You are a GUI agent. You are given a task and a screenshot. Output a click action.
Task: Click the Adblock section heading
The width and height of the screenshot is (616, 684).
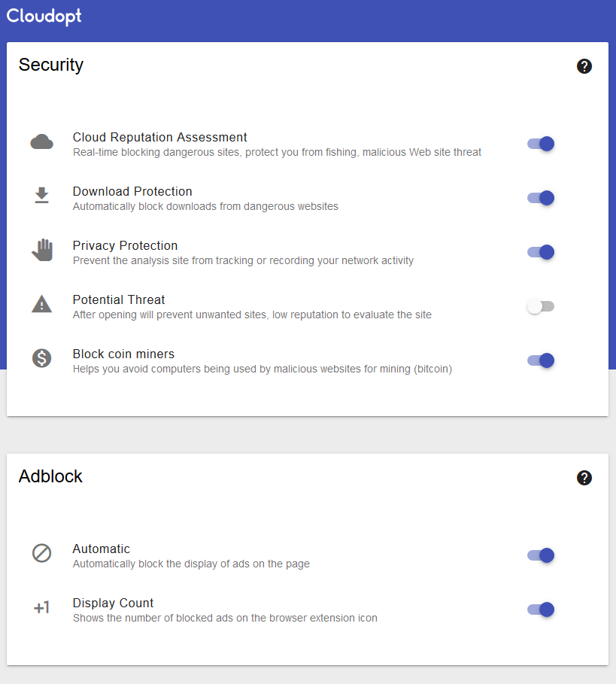pyautogui.click(x=50, y=476)
